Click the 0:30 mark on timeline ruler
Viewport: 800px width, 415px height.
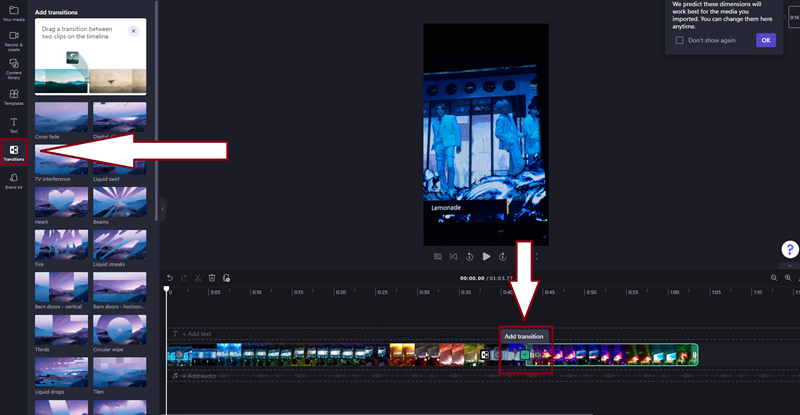(424, 292)
